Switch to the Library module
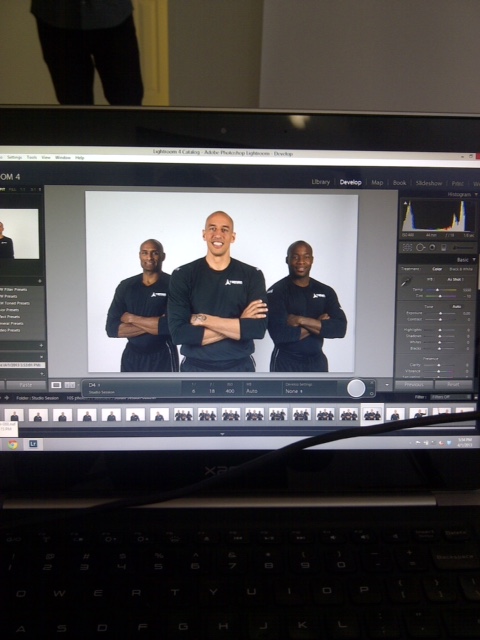This screenshot has width=480, height=640. [x=320, y=182]
